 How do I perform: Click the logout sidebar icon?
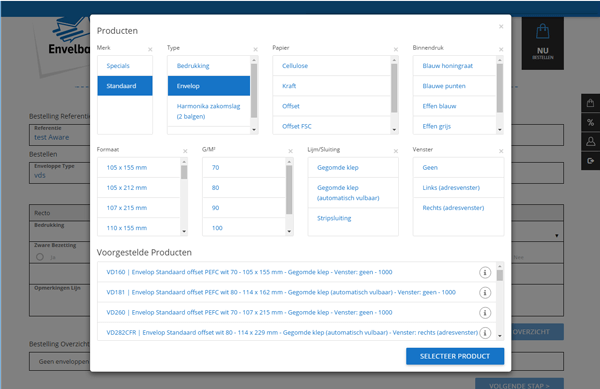tap(590, 161)
